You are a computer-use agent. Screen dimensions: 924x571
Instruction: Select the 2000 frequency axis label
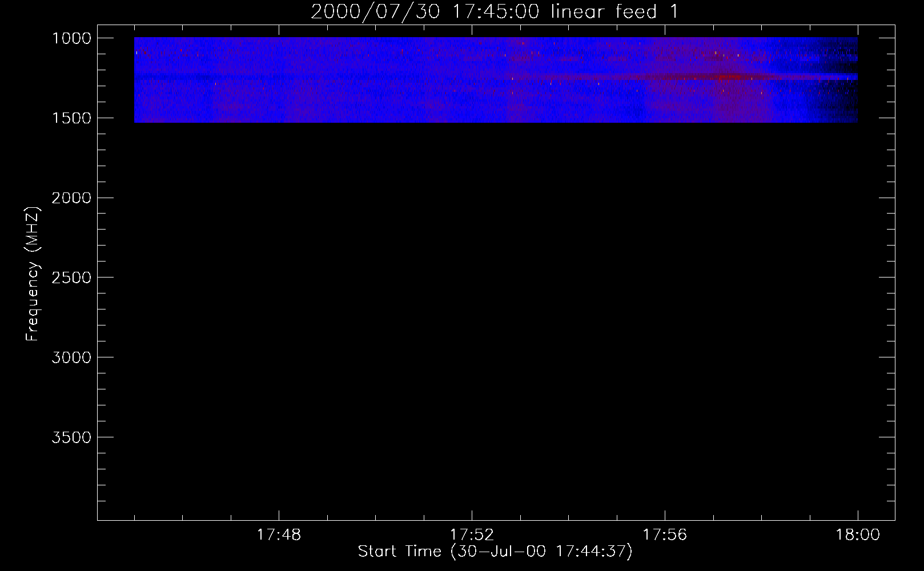pyautogui.click(x=71, y=198)
